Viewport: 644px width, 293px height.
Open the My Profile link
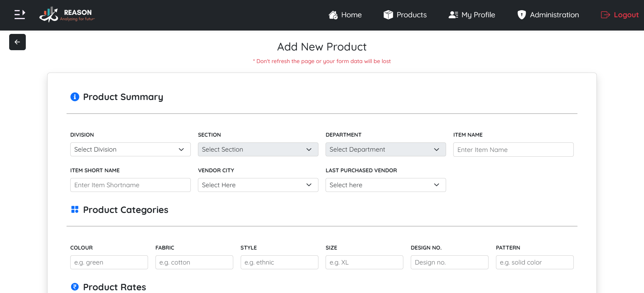pos(478,15)
